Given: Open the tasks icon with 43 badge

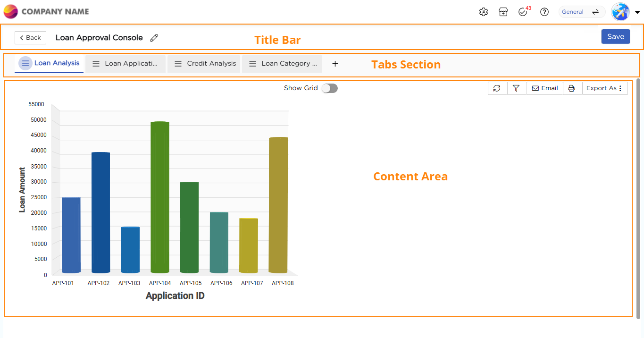Looking at the screenshot, I should click(523, 12).
